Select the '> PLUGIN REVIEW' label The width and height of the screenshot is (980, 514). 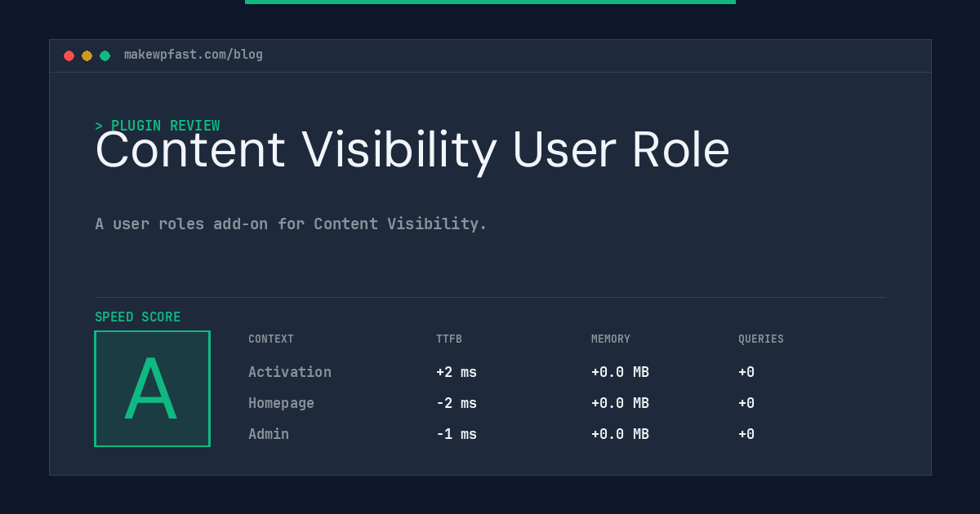158,126
